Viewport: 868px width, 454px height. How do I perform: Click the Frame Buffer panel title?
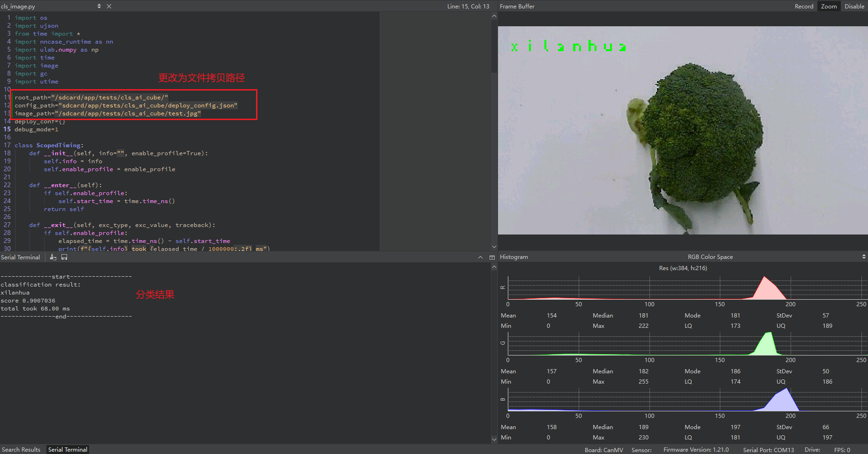(x=517, y=6)
